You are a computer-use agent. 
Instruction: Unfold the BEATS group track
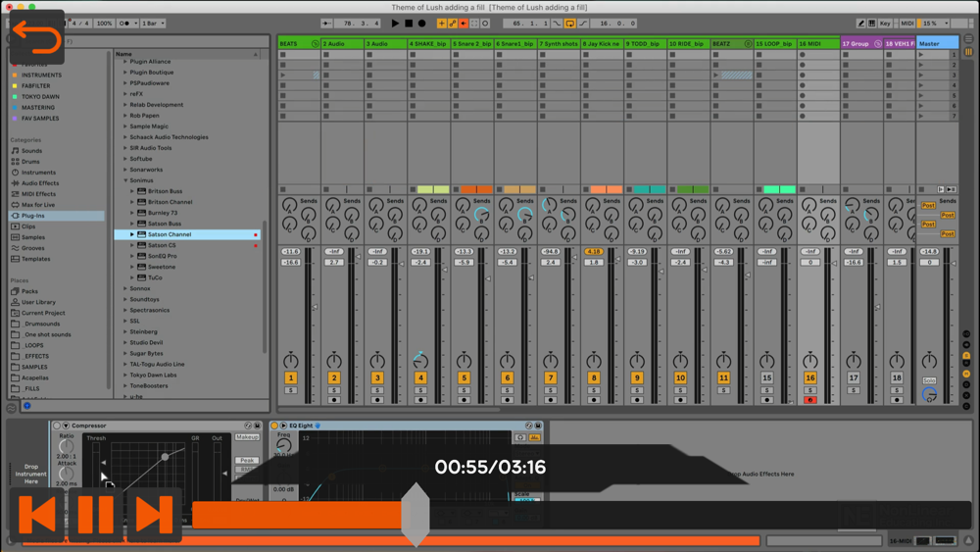pos(315,44)
